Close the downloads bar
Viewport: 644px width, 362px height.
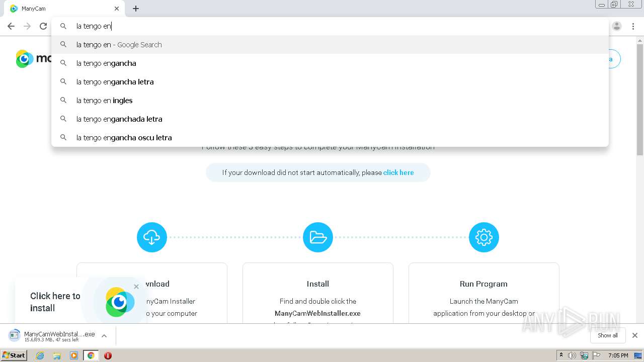click(x=635, y=335)
